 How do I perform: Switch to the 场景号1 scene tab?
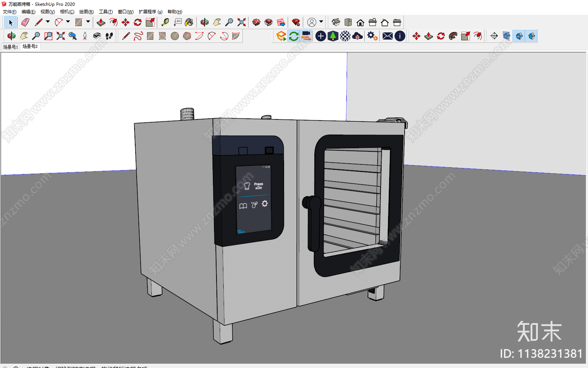click(x=11, y=47)
